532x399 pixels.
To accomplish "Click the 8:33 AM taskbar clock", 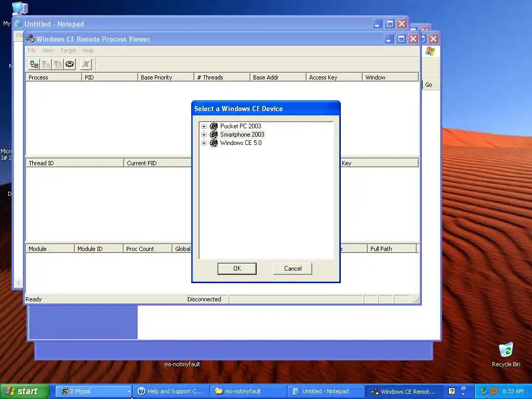I will [x=513, y=391].
